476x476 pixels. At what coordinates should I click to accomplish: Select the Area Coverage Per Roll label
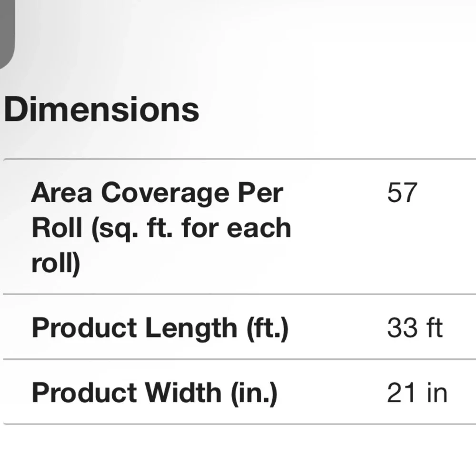[x=161, y=228]
